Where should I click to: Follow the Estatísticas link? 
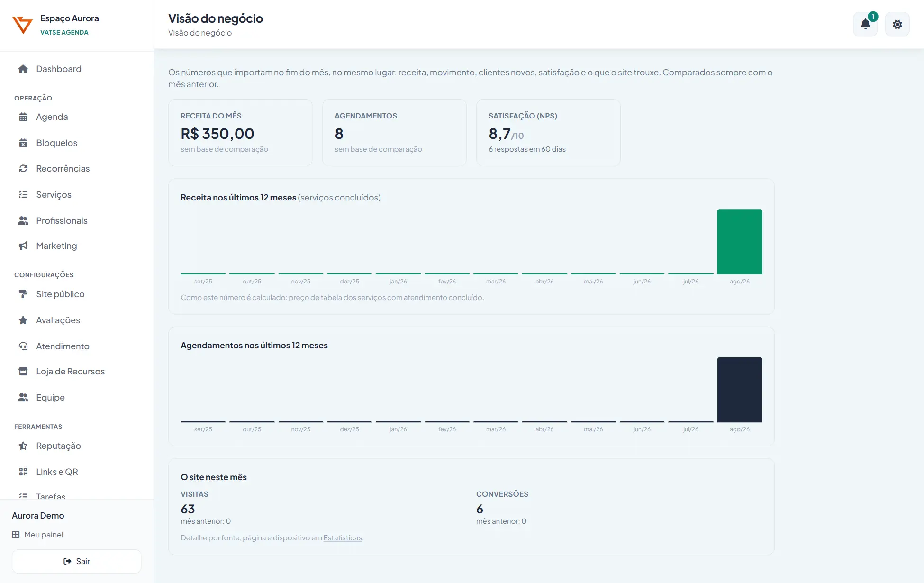pyautogui.click(x=343, y=537)
